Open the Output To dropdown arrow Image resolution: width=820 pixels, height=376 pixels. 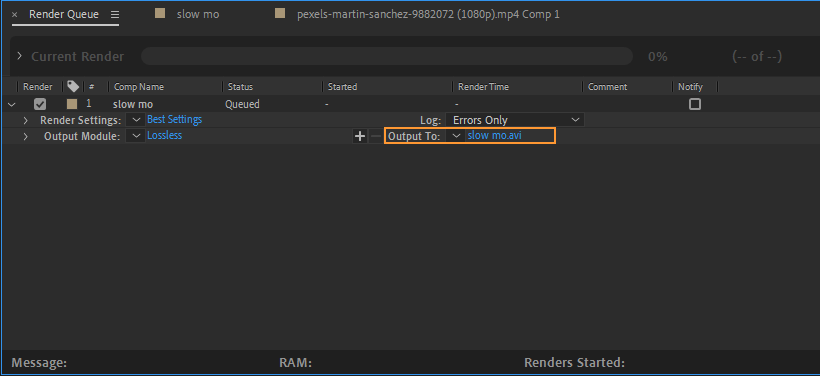(x=456, y=136)
